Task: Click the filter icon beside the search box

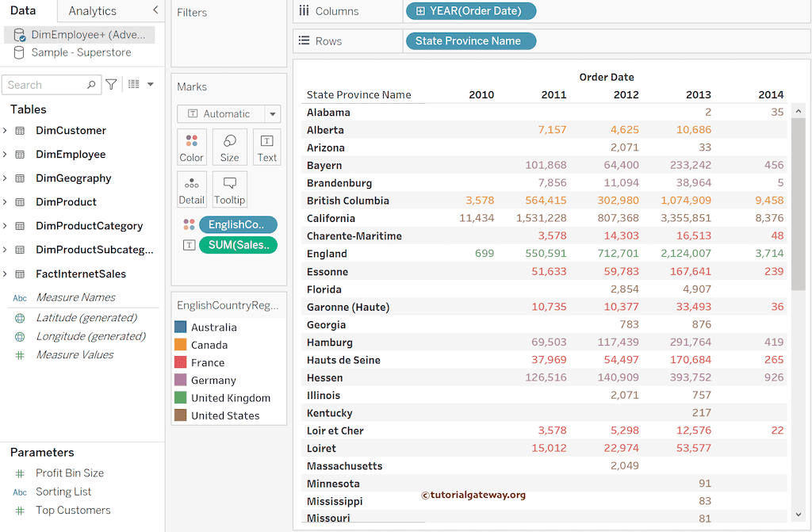Action: click(110, 84)
